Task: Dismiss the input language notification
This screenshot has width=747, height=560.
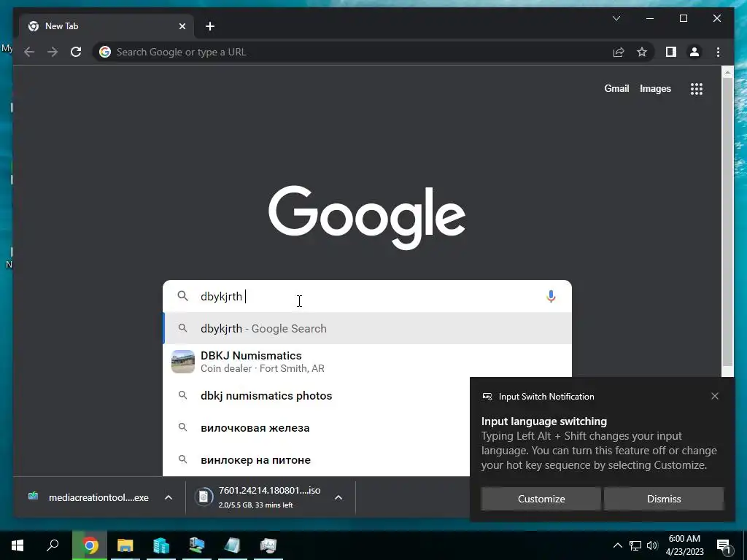Action: click(x=664, y=499)
